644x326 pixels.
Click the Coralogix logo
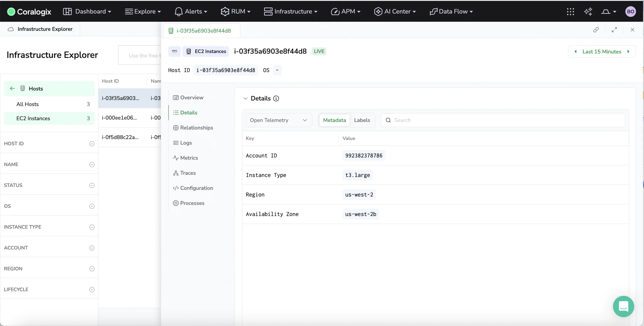[x=29, y=12]
